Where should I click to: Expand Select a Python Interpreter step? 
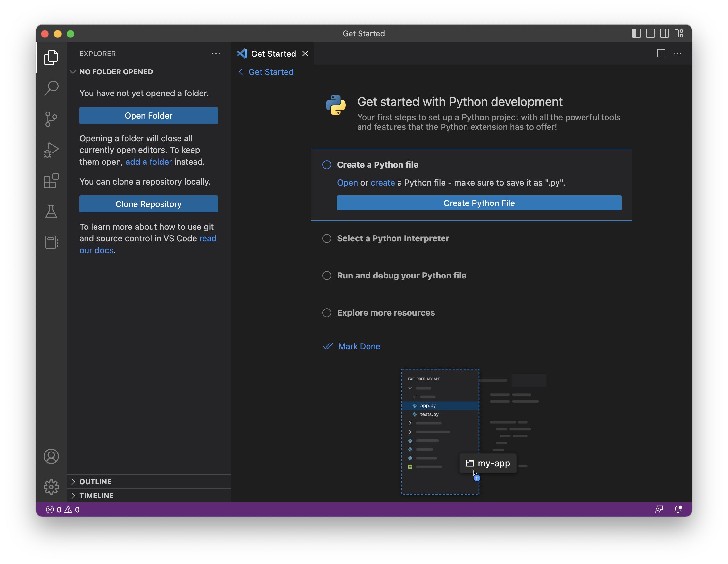tap(393, 238)
